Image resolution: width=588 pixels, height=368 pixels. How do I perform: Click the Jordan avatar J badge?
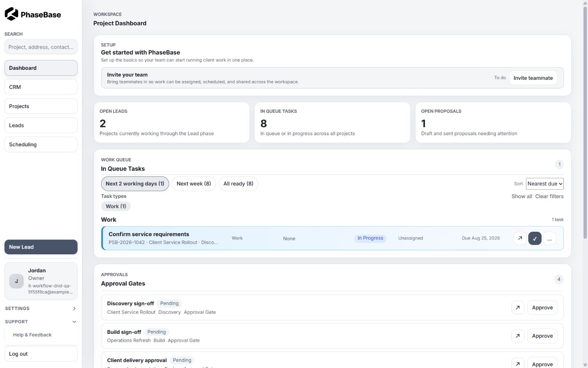pyautogui.click(x=16, y=281)
